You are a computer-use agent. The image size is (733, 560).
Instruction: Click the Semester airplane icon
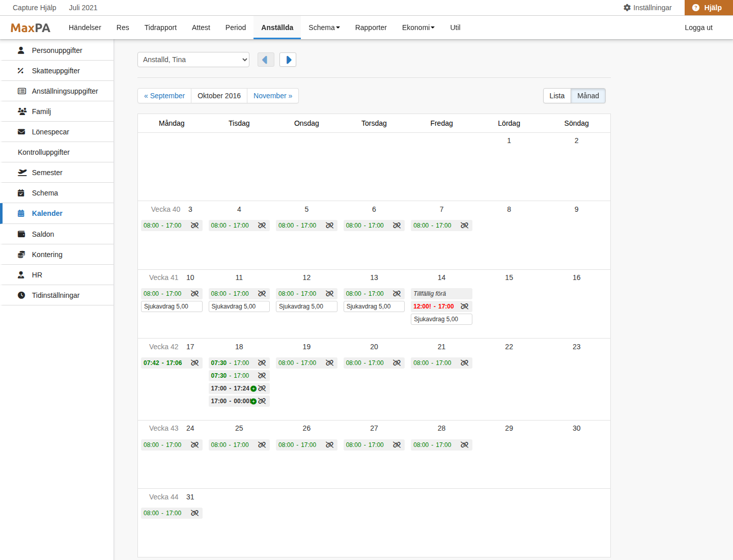coord(22,173)
